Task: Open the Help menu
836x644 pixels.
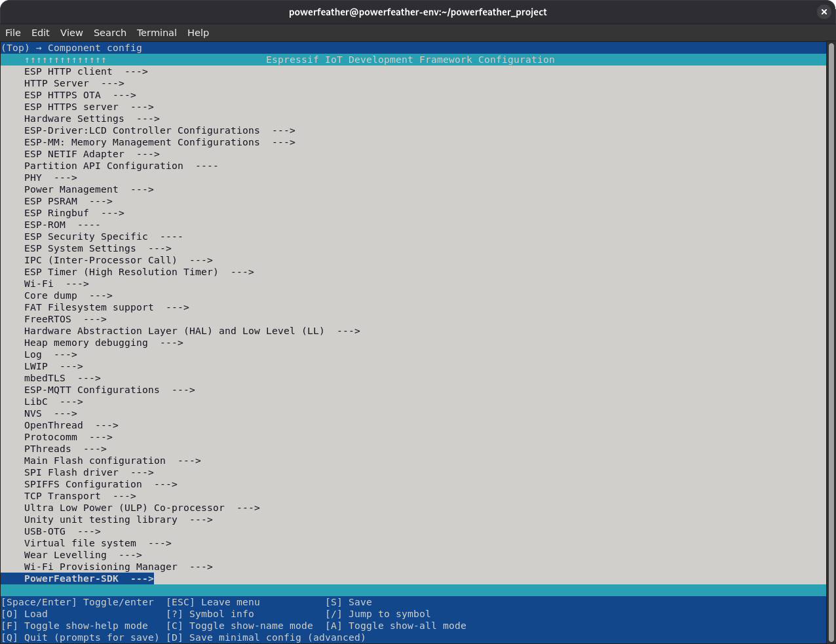Action: coord(198,32)
